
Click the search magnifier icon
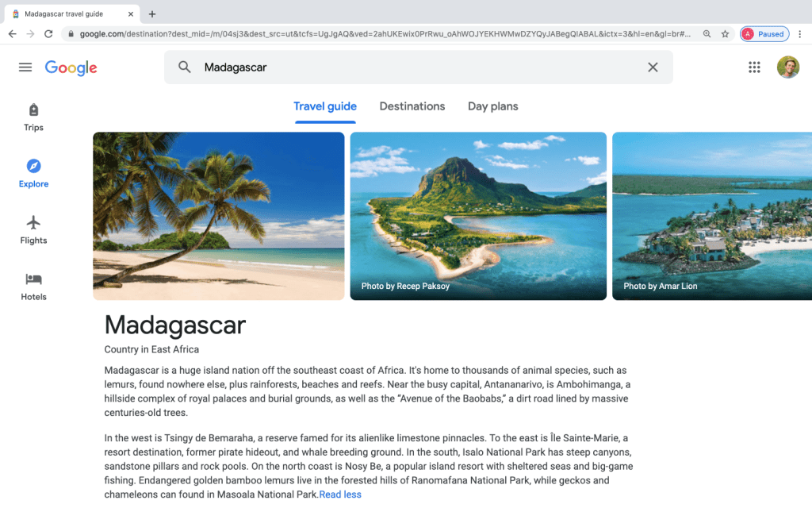(184, 67)
